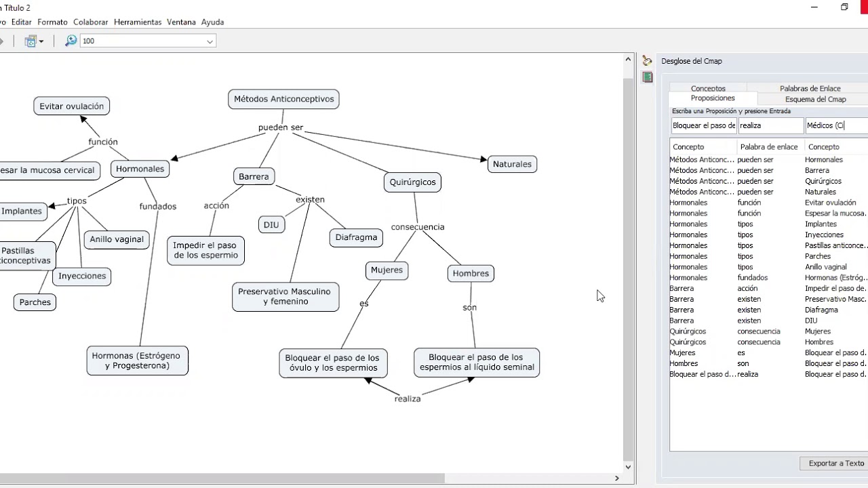Click the brush styles side panel icon
The height and width of the screenshot is (488, 868).
click(647, 61)
